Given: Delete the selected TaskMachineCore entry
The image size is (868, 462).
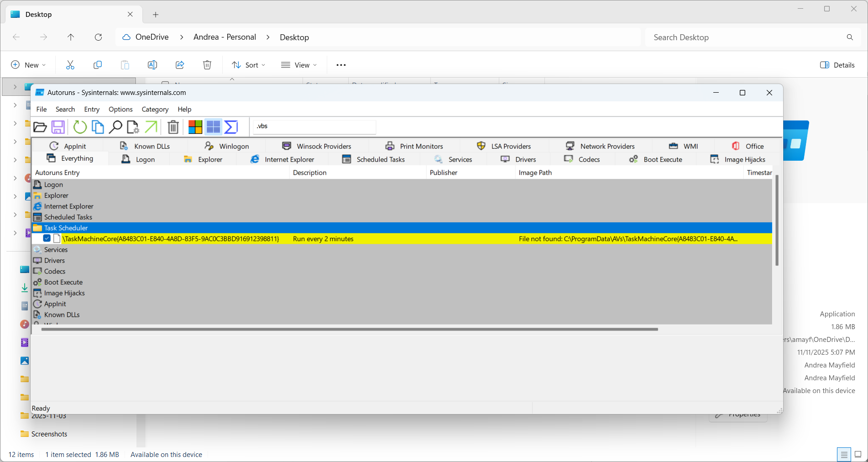Looking at the screenshot, I should (x=173, y=127).
